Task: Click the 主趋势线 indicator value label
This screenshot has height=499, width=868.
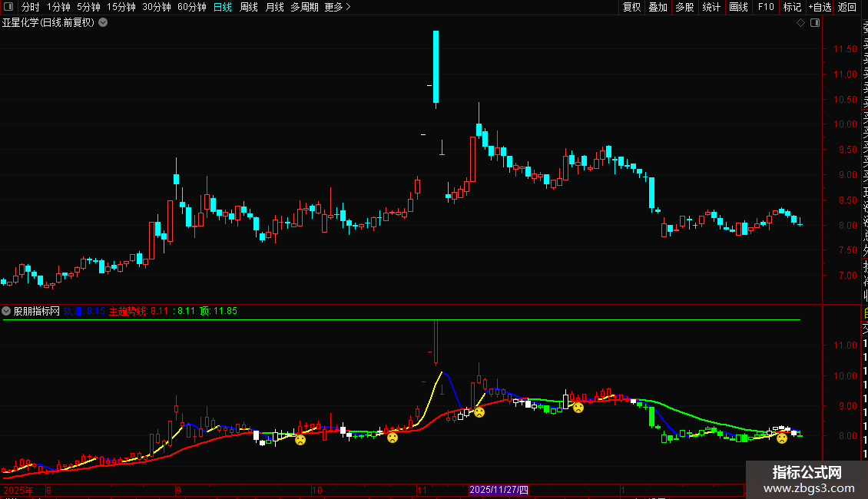Action: pos(138,311)
